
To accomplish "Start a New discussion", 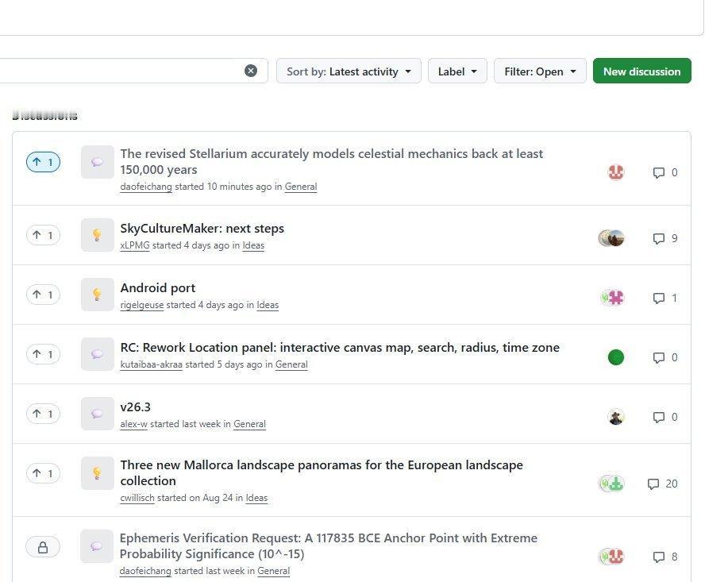I will click(641, 71).
